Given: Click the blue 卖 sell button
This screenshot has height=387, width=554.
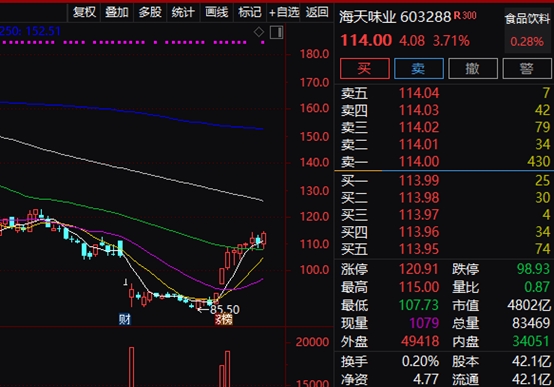Looking at the screenshot, I should pyautogui.click(x=419, y=69).
